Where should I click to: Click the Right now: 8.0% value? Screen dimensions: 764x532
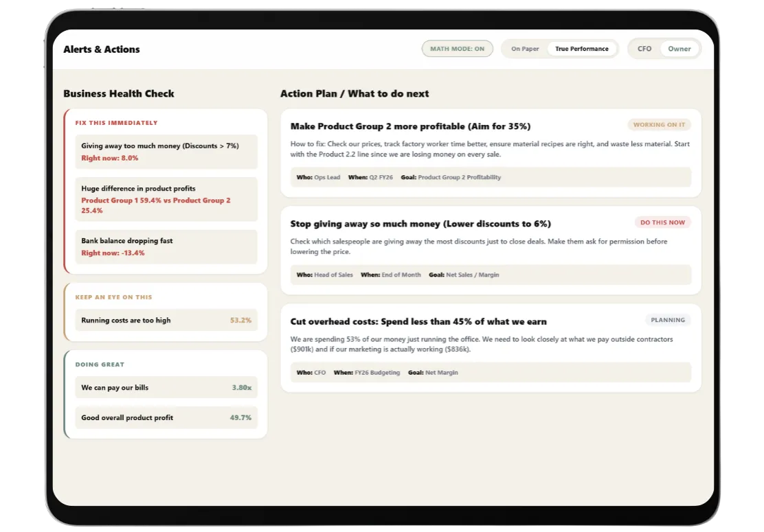coord(110,158)
